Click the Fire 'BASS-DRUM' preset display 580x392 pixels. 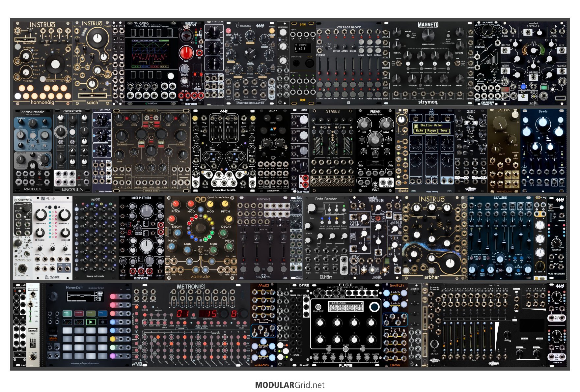(346, 306)
